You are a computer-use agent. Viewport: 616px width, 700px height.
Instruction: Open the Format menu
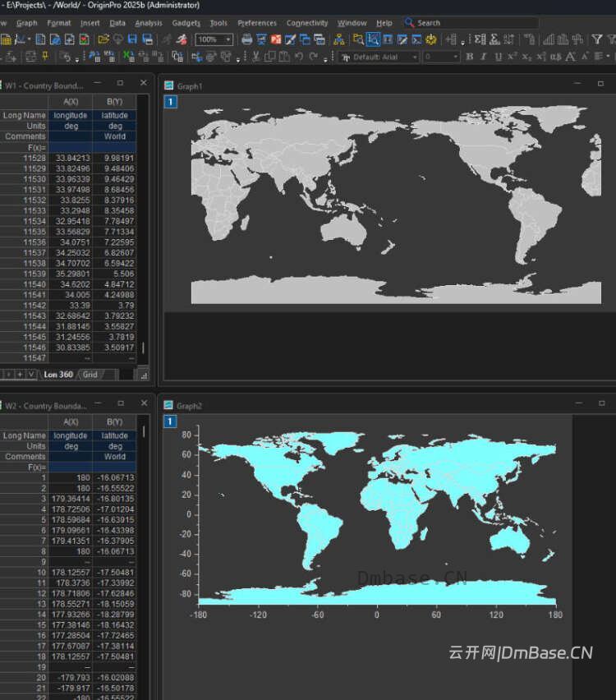pyautogui.click(x=59, y=23)
